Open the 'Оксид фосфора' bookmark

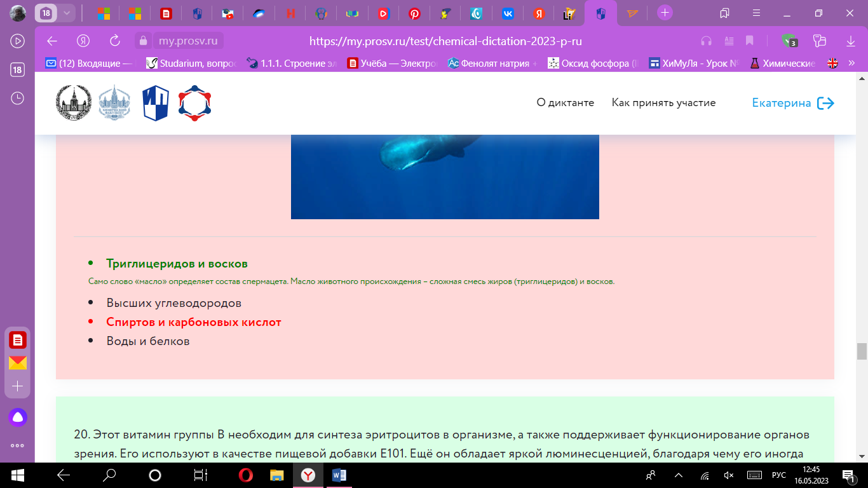pos(593,64)
